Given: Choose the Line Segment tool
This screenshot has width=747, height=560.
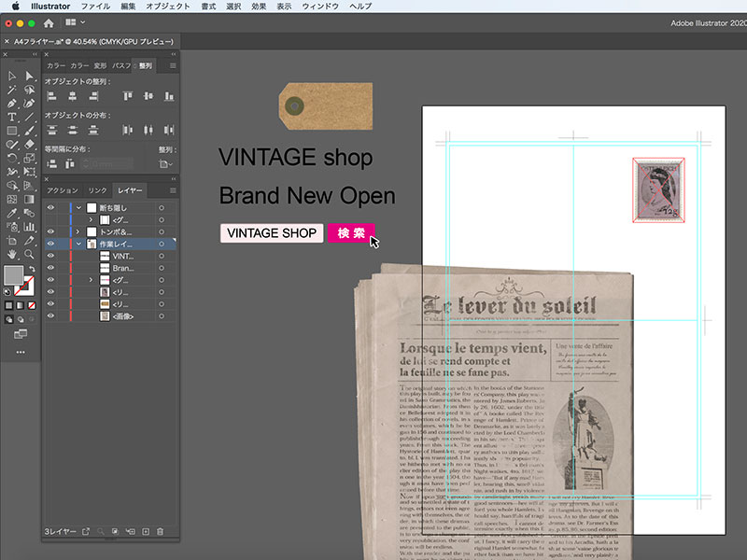Looking at the screenshot, I should pos(30,117).
